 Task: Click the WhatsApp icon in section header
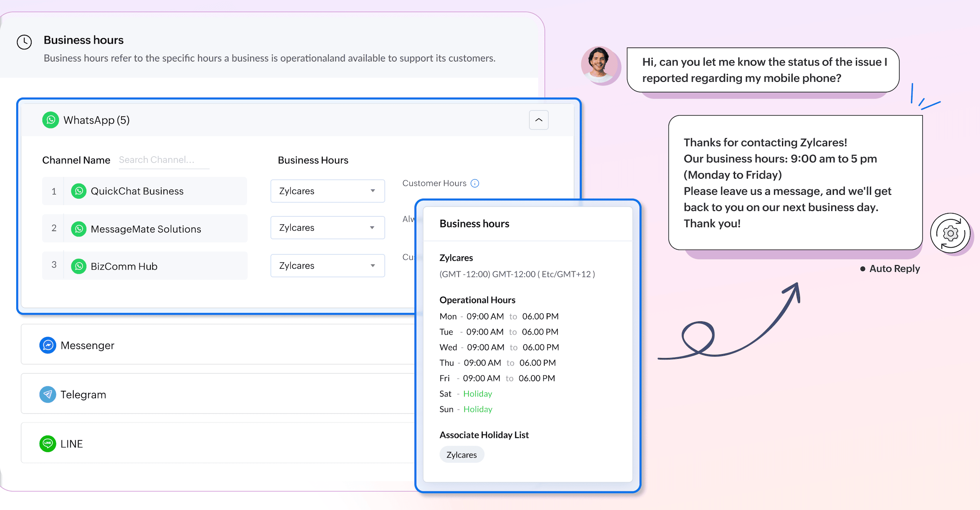click(x=51, y=120)
